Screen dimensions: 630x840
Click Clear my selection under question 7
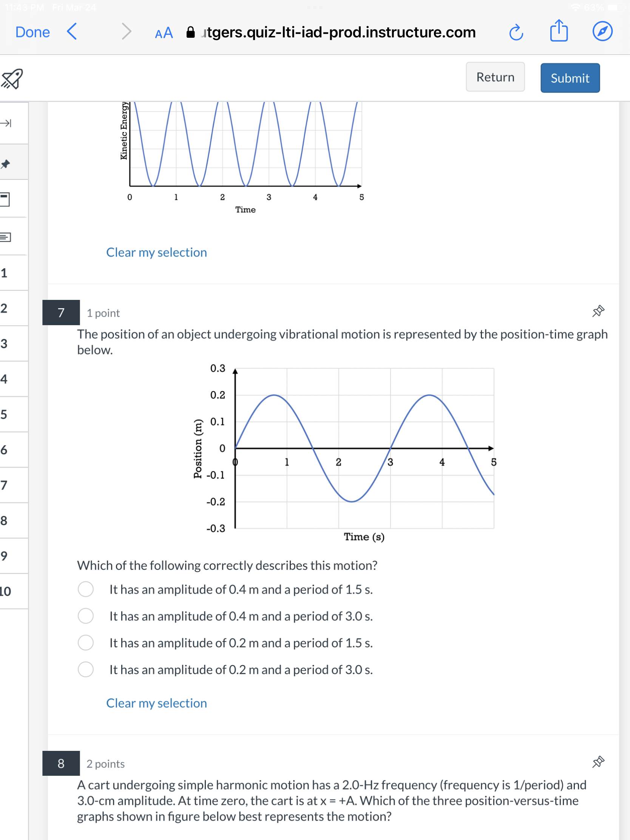click(x=156, y=703)
